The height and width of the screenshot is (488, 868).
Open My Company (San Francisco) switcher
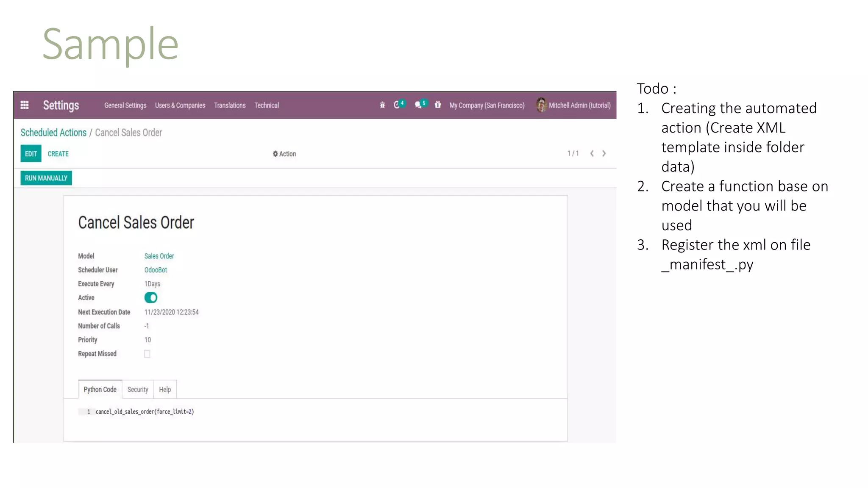(487, 105)
